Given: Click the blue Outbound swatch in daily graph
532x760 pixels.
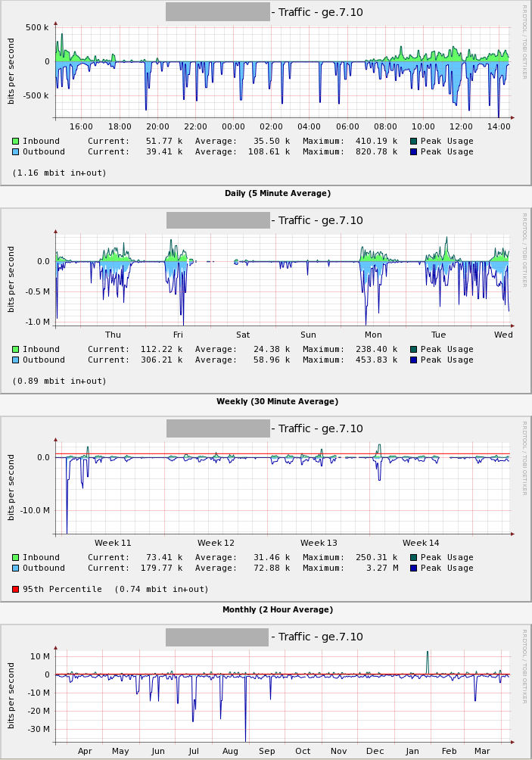Looking at the screenshot, I should 15,151.
